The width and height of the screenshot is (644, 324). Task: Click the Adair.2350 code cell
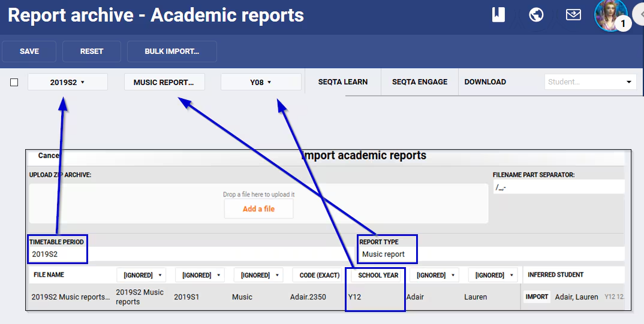(308, 297)
